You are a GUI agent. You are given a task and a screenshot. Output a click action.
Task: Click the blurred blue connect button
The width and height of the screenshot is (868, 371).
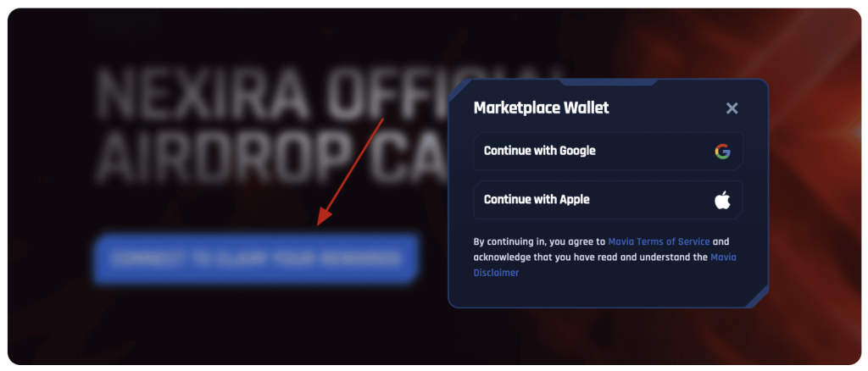pyautogui.click(x=256, y=258)
